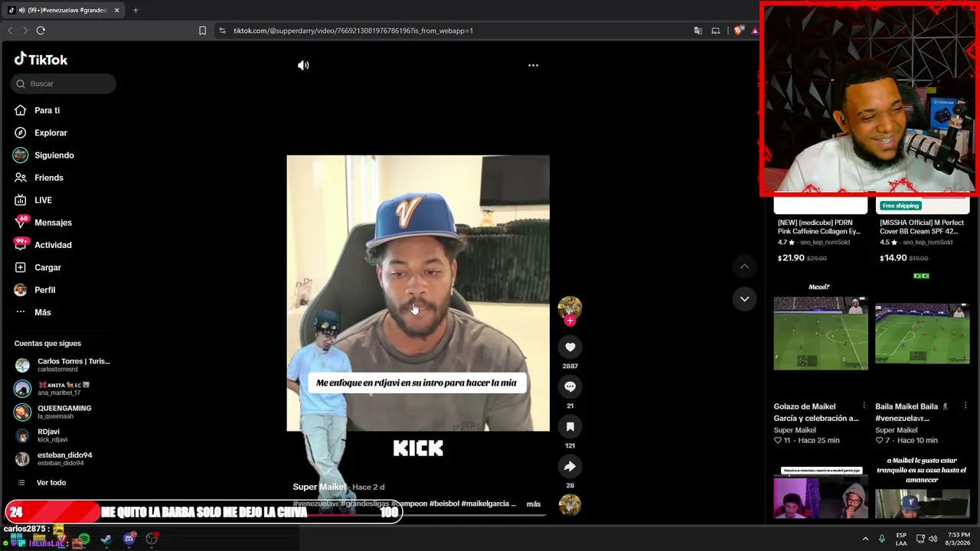Expand the caption with 'más'
980x551 pixels.
tap(534, 504)
